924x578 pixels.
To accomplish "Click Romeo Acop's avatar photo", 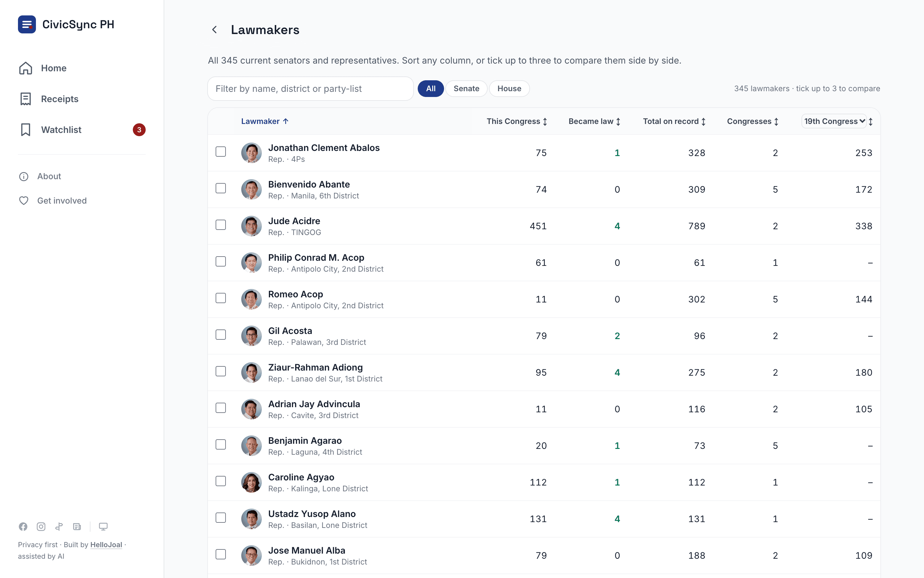I will [251, 299].
